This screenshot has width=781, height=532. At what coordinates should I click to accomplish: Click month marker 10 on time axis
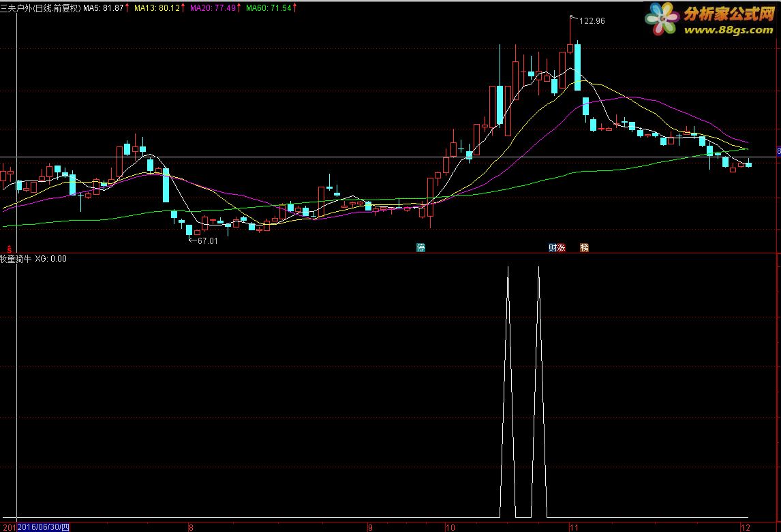coord(450,527)
